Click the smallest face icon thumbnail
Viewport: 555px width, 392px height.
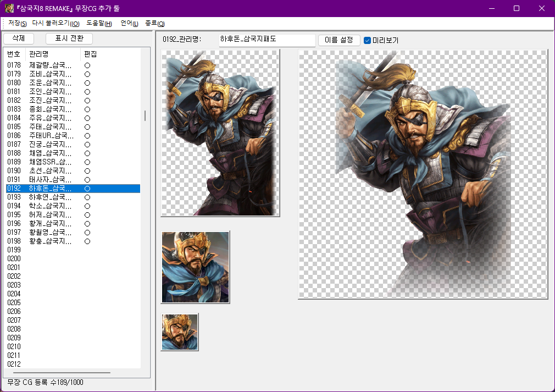pos(180,332)
